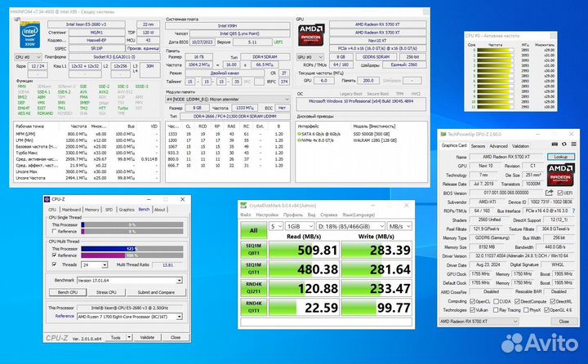
Task: Switch to Validation tab in GPU-Z
Action: [x=520, y=146]
